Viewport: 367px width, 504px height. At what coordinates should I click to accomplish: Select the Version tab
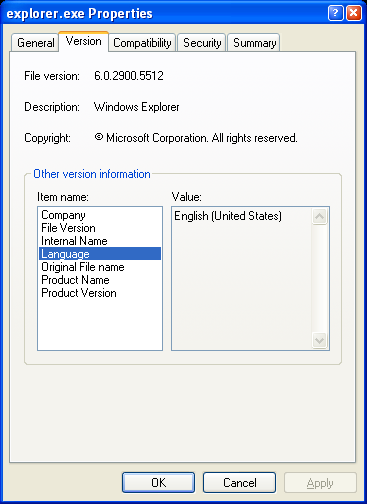pyautogui.click(x=84, y=41)
